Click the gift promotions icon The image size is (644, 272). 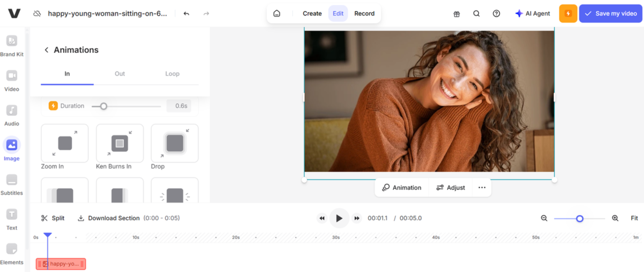pyautogui.click(x=456, y=14)
